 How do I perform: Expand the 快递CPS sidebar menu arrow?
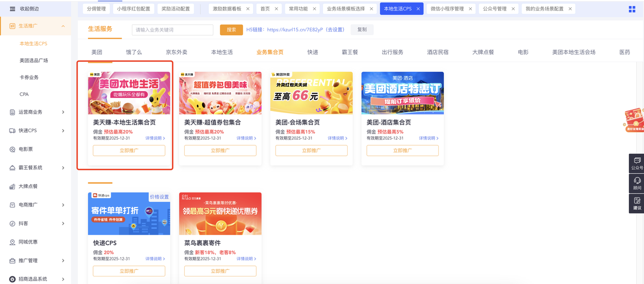click(x=63, y=131)
